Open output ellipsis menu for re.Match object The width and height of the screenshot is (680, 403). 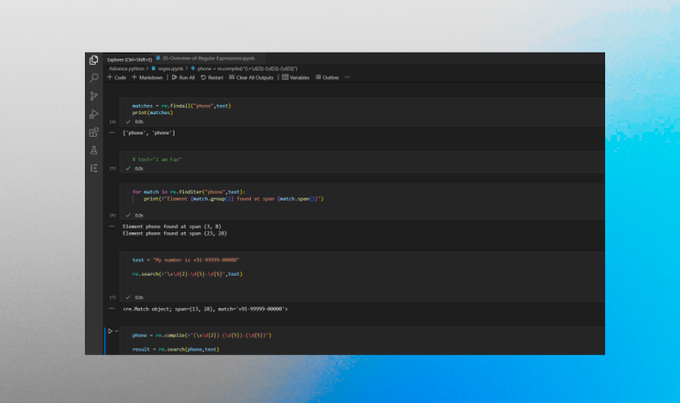click(x=112, y=308)
